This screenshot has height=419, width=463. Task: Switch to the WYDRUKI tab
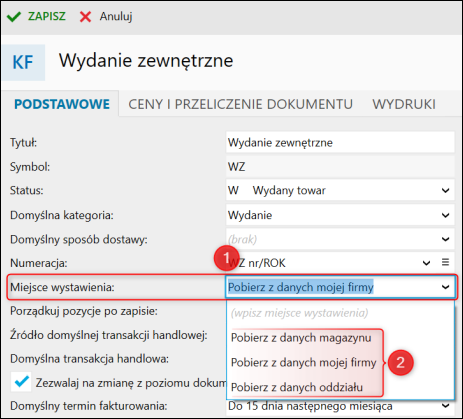(404, 104)
